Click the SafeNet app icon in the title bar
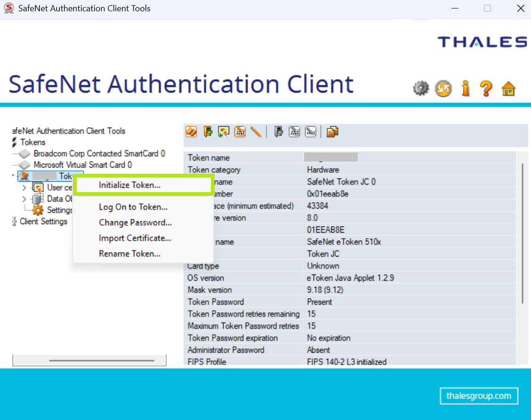The image size is (531, 420). coord(8,8)
